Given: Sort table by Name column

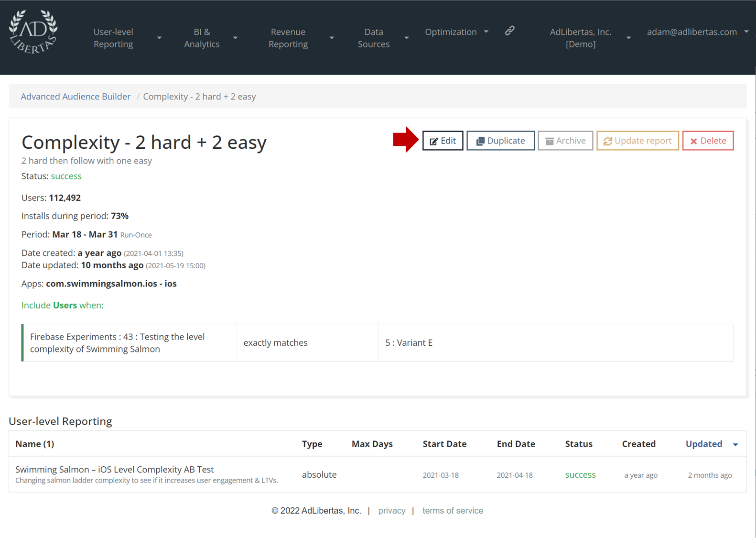Looking at the screenshot, I should (34, 444).
